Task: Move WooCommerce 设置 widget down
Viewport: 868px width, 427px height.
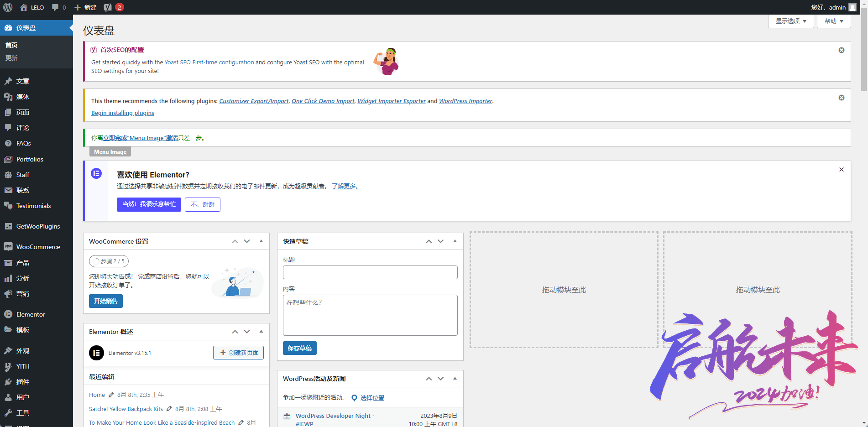Action: pos(247,241)
